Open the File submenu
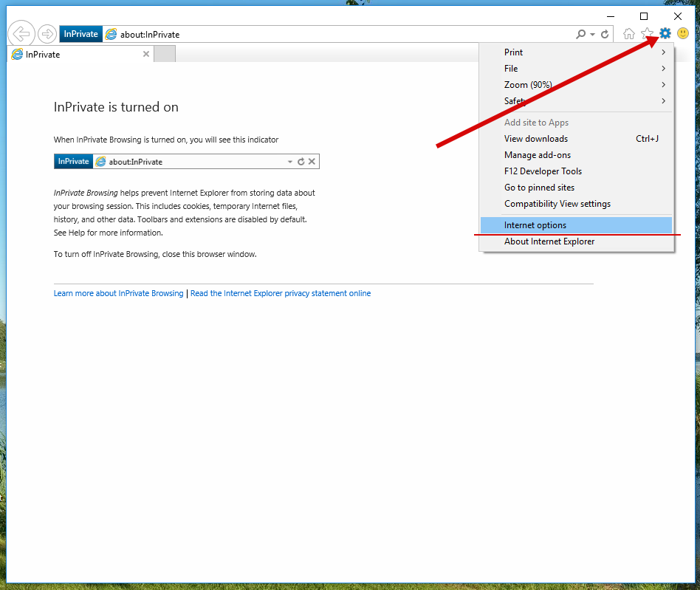Screen dimensions: 700x590 (576, 68)
